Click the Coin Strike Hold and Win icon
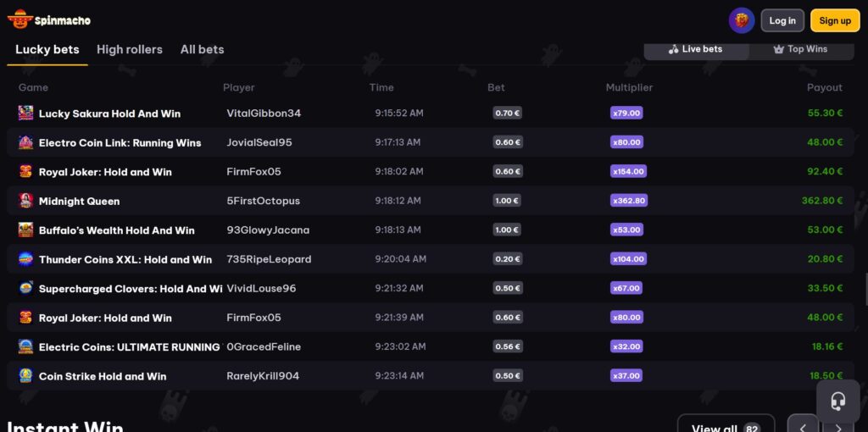 coord(25,376)
